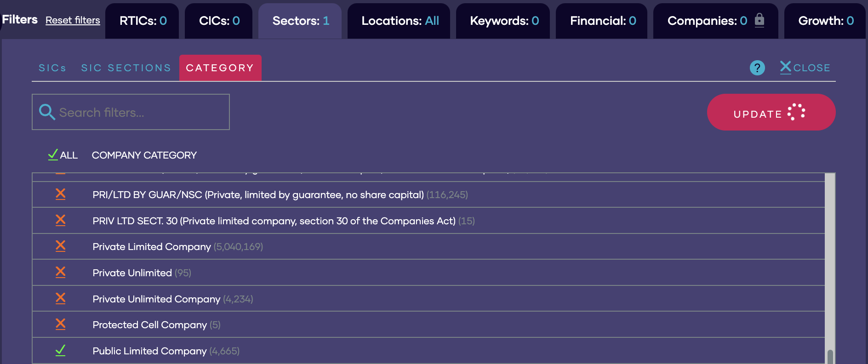The height and width of the screenshot is (364, 868).
Task: Close the sectors filter panel
Action: (805, 68)
